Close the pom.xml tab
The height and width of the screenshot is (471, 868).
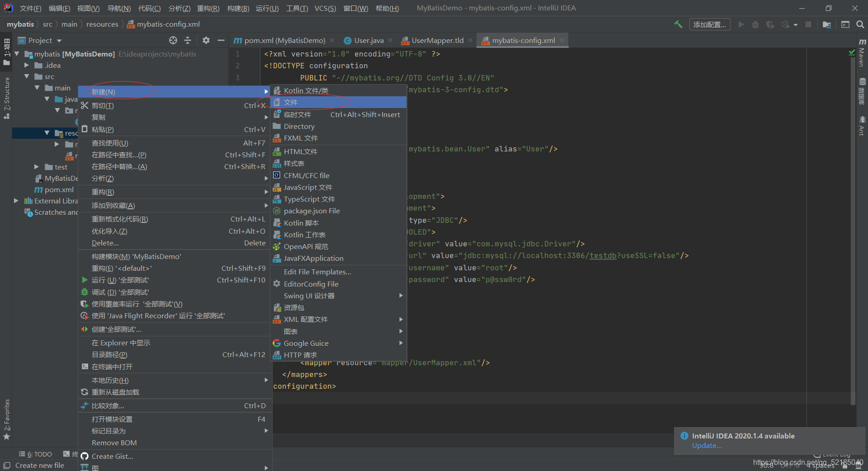pyautogui.click(x=332, y=40)
